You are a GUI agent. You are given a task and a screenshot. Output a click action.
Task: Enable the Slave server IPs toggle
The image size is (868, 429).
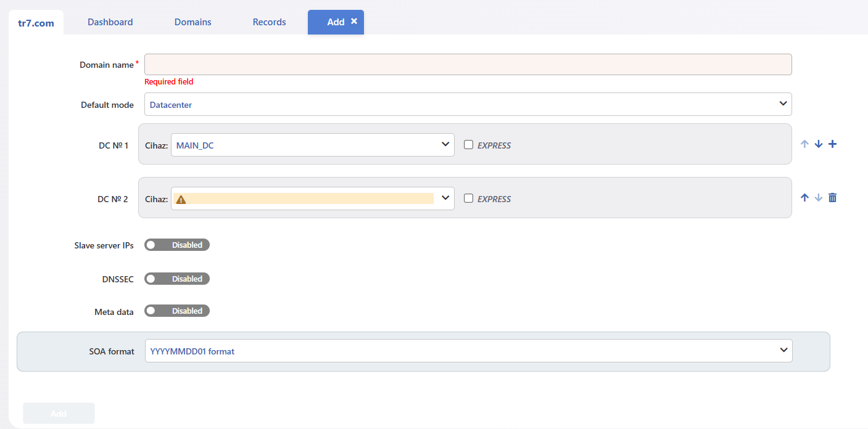177,245
